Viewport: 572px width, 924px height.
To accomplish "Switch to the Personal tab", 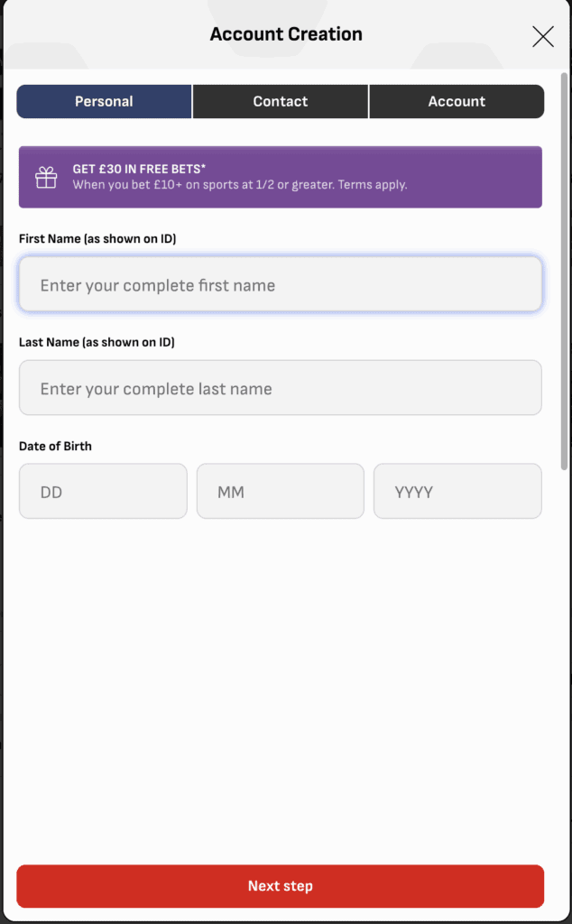I will pyautogui.click(x=104, y=101).
